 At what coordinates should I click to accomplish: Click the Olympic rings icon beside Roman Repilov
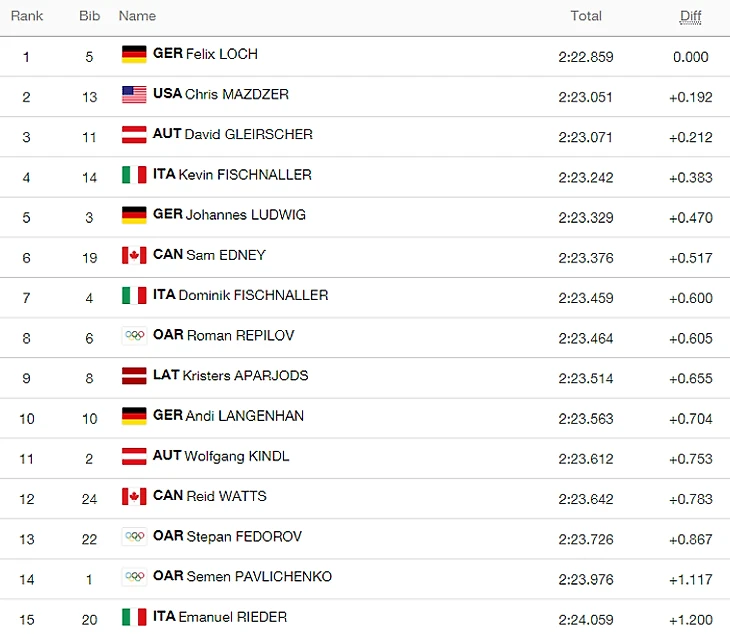134,336
